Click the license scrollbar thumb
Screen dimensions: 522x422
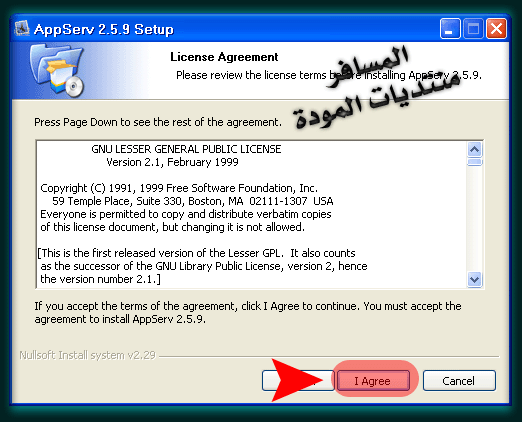click(x=474, y=162)
